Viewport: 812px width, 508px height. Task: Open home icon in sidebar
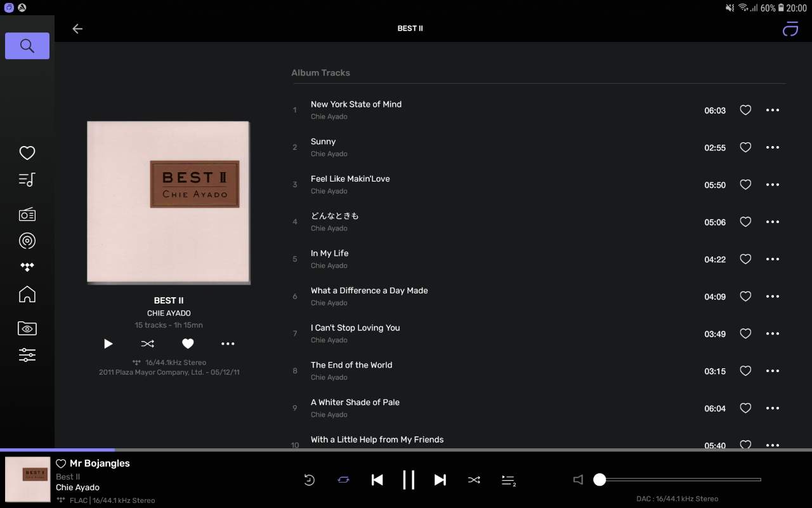[x=27, y=295]
